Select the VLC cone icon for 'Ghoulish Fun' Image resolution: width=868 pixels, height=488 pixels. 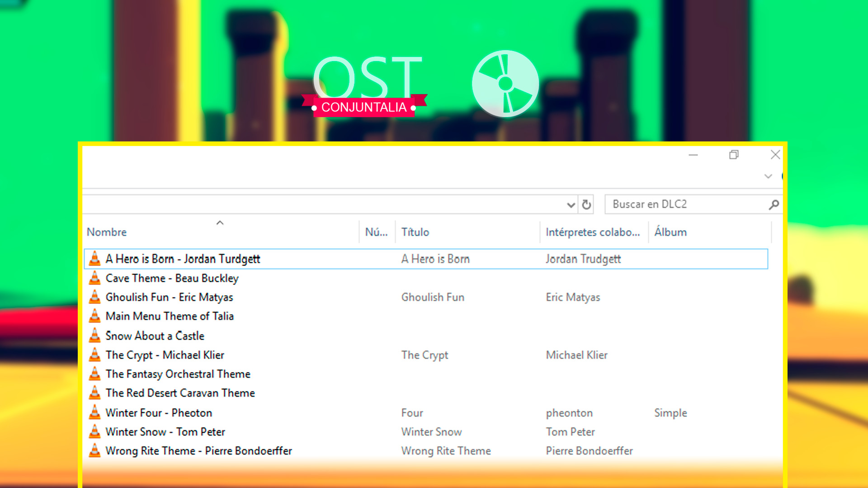coord(94,297)
